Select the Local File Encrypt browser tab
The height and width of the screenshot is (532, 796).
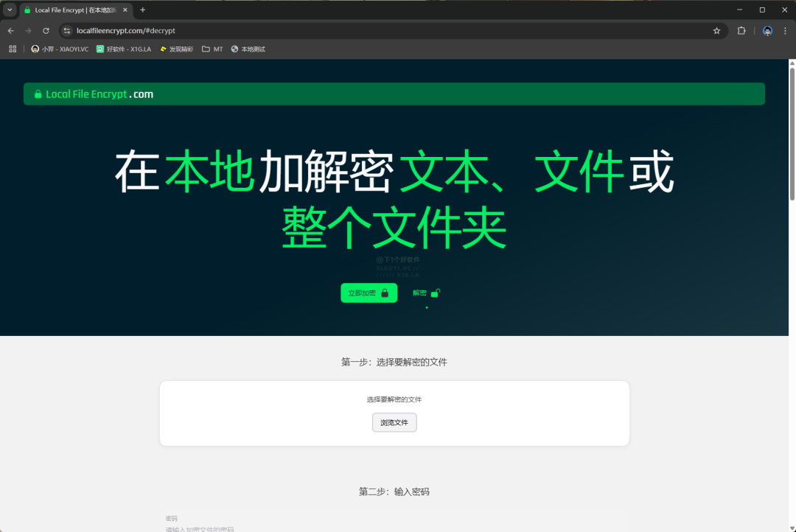click(x=76, y=10)
